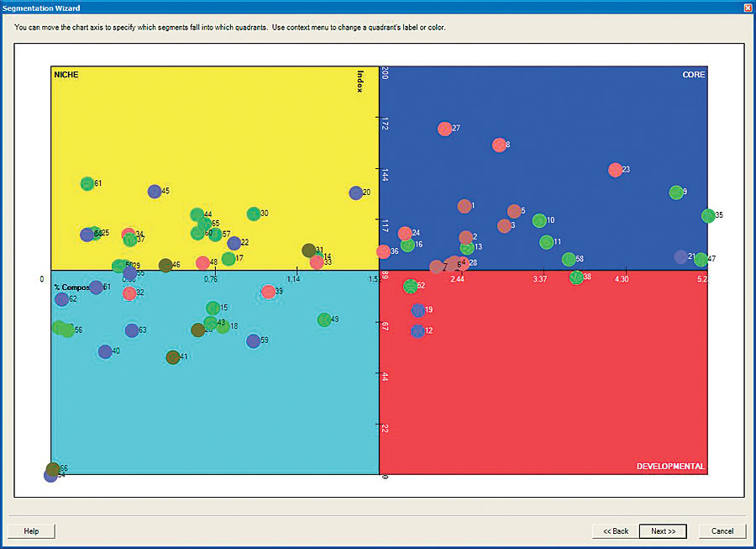Select the segment 45 data point
Viewport: 756px width, 549px height.
point(155,192)
